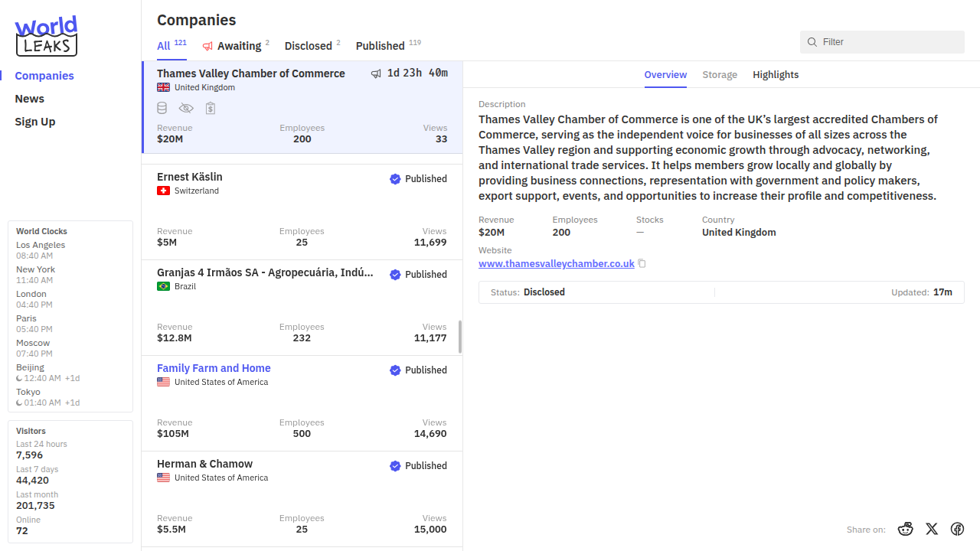980x551 pixels.
Task: Switch to the Awaiting tab
Action: click(238, 46)
